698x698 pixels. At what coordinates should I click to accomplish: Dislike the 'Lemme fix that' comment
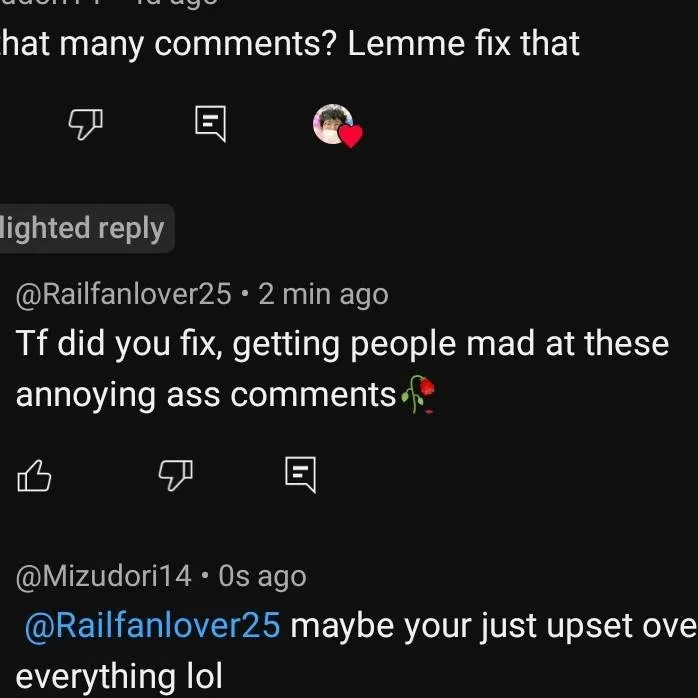(x=86, y=124)
